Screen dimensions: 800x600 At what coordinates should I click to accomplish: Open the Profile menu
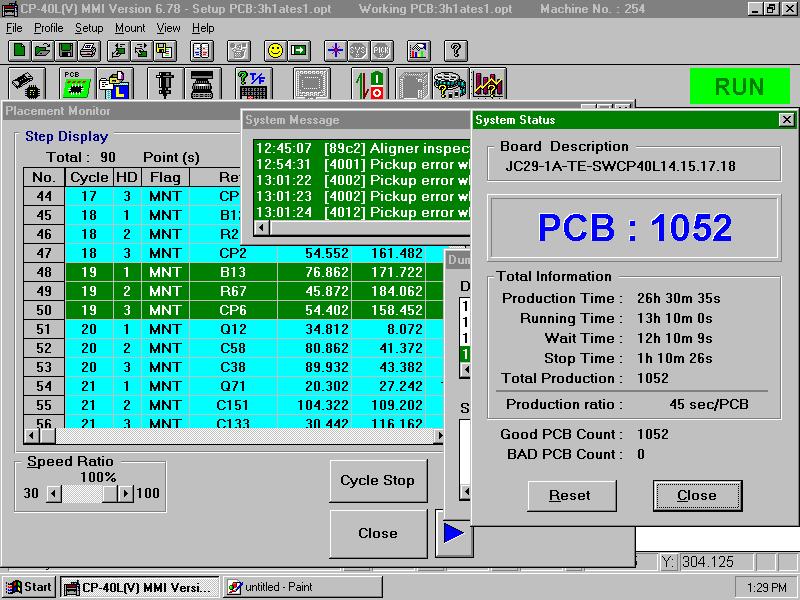[48, 28]
